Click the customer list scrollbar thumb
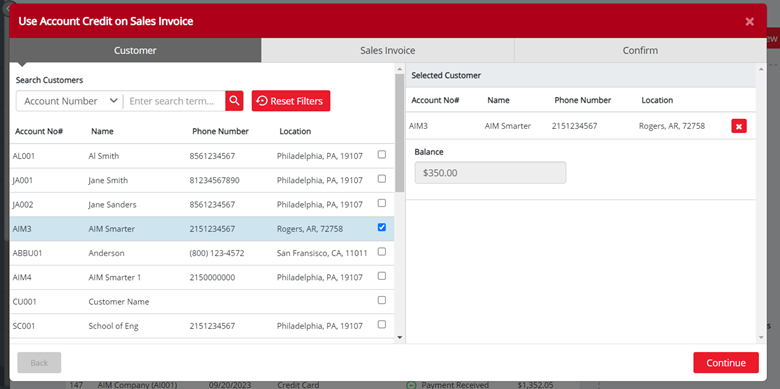This screenshot has height=389, width=780. pyautogui.click(x=399, y=132)
